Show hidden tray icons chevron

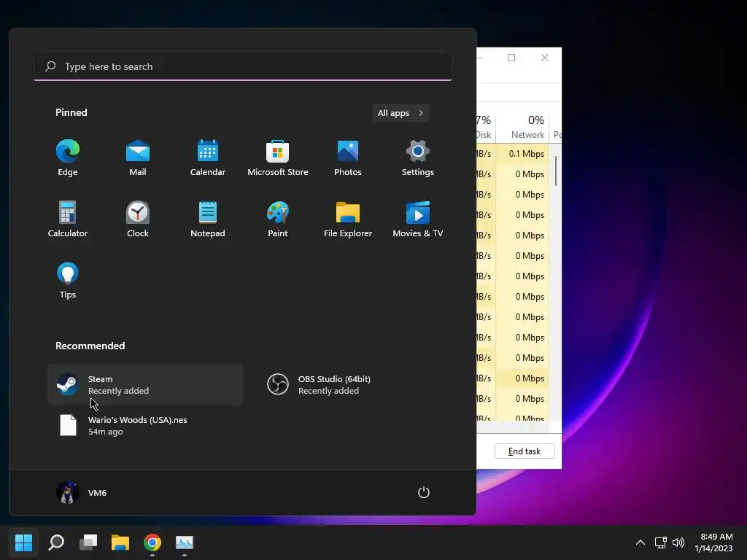pyautogui.click(x=640, y=542)
